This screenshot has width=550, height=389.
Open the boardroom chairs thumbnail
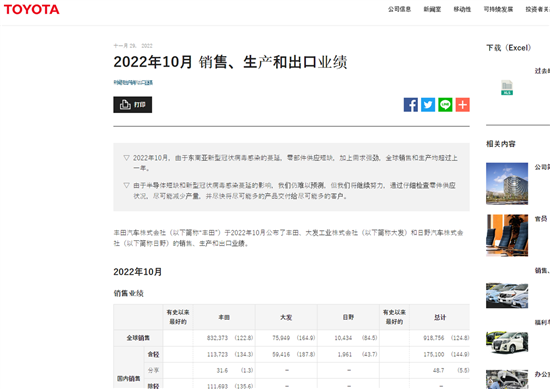pos(507,235)
